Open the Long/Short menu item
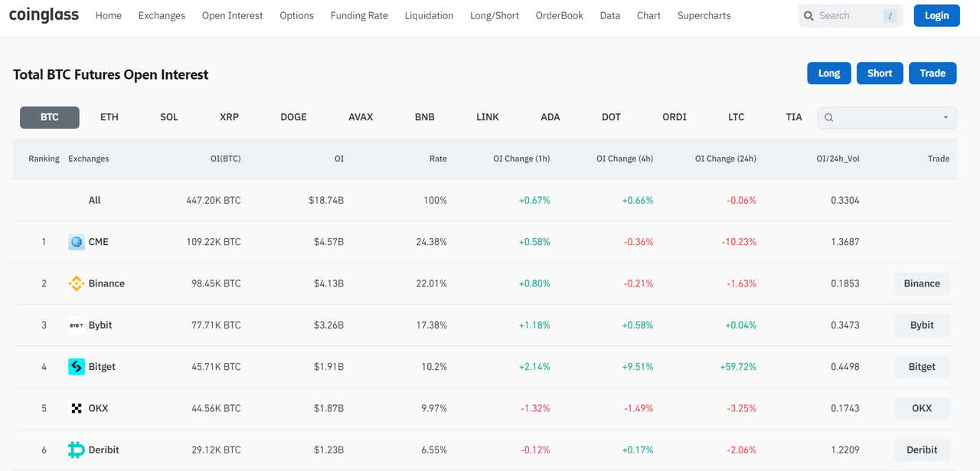Viewport: 980px width, 471px height. 495,15
